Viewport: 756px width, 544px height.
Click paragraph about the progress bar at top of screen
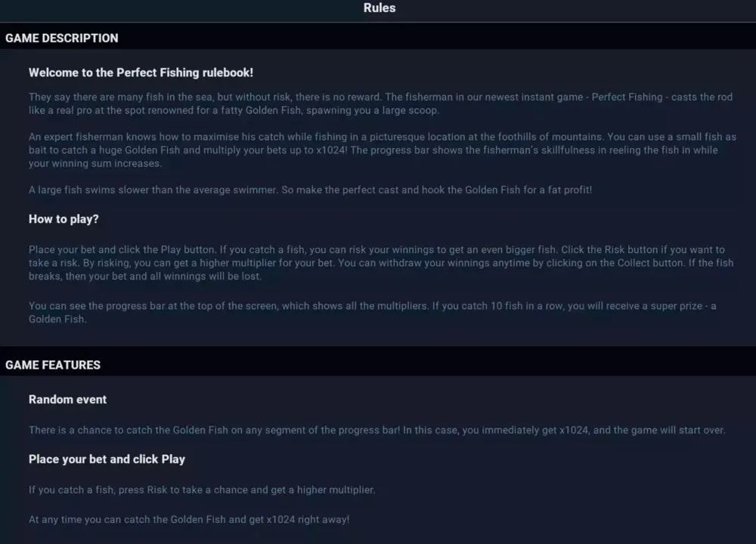[372, 312]
